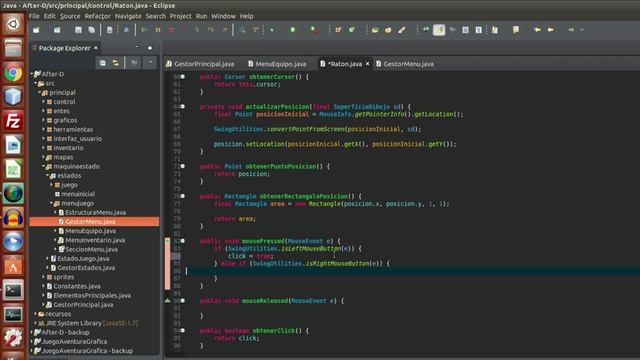Image resolution: width=640 pixels, height=360 pixels.
Task: Click the red Terminate icon
Action: pos(171,30)
